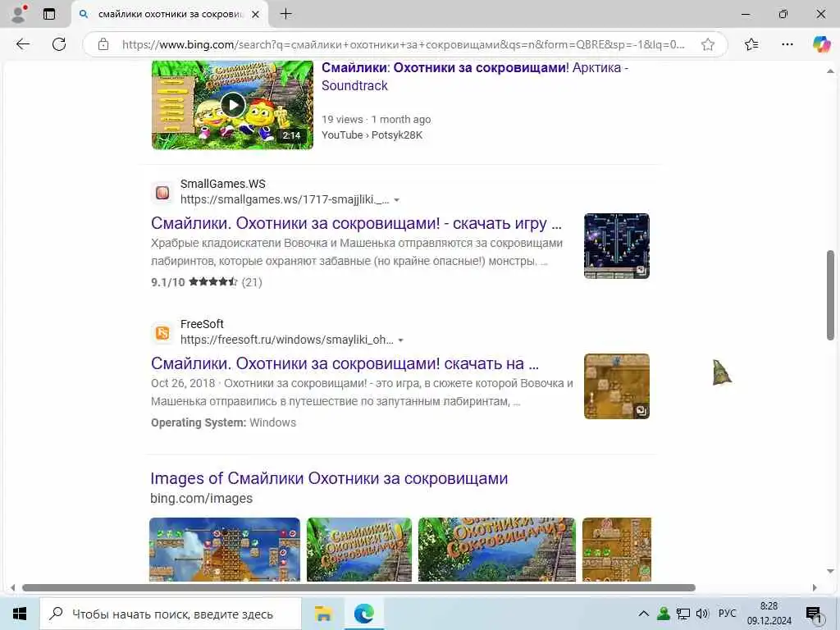Viewport: 840px width, 630px height.
Task: Open the tab actions menu icon
Action: pos(49,14)
